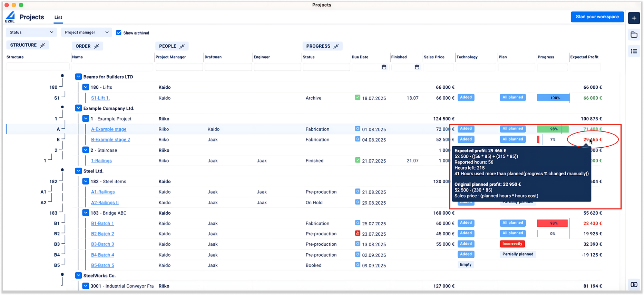
Task: Click the Ezil logo icon
Action: pos(10,17)
